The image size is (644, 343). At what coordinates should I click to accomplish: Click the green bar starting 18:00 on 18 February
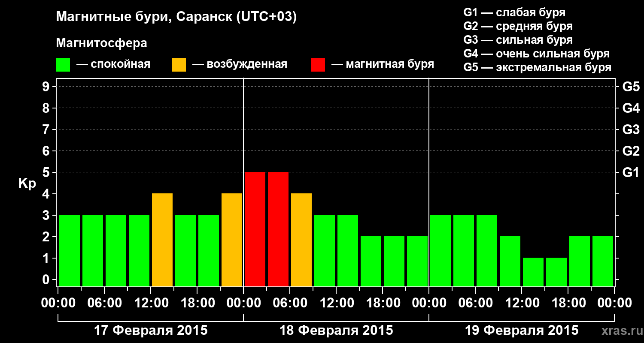[394, 261]
